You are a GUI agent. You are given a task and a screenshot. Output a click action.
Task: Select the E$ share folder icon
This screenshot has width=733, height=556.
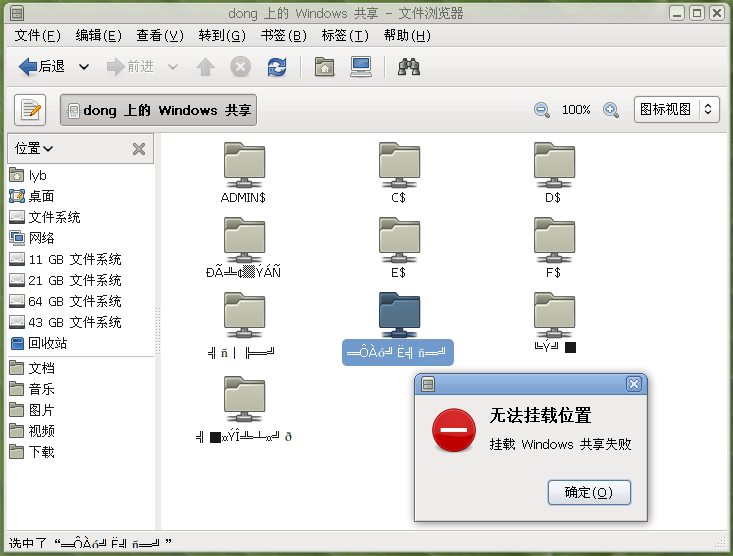coord(399,240)
